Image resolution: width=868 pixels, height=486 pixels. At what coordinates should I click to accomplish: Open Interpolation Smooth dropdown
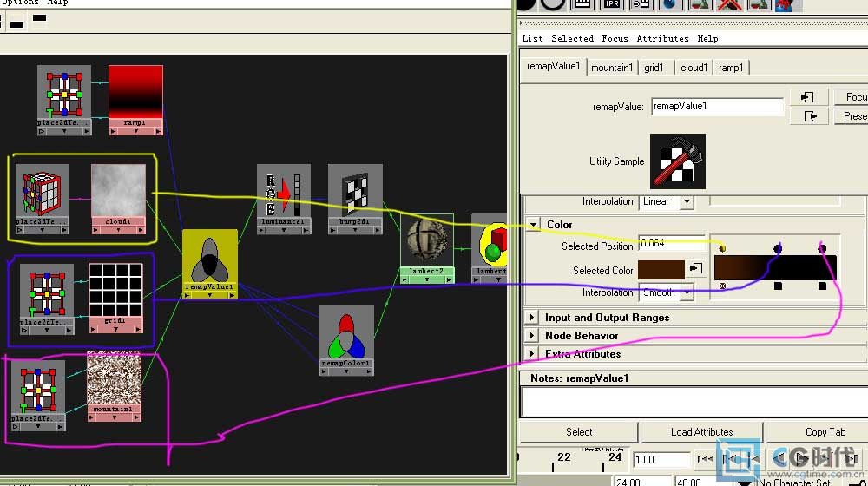(x=687, y=292)
